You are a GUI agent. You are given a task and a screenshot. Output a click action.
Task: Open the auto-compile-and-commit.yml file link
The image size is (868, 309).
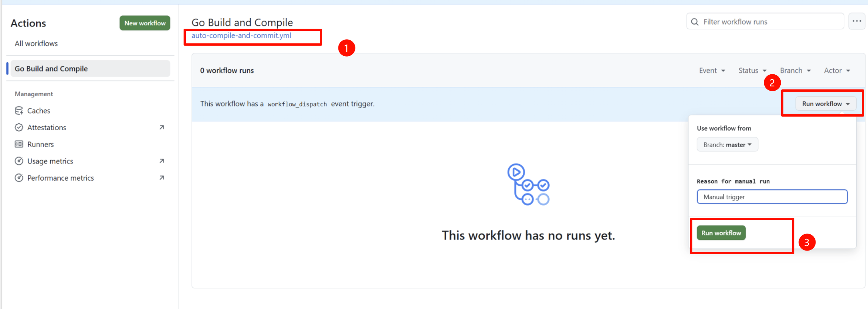(x=241, y=35)
